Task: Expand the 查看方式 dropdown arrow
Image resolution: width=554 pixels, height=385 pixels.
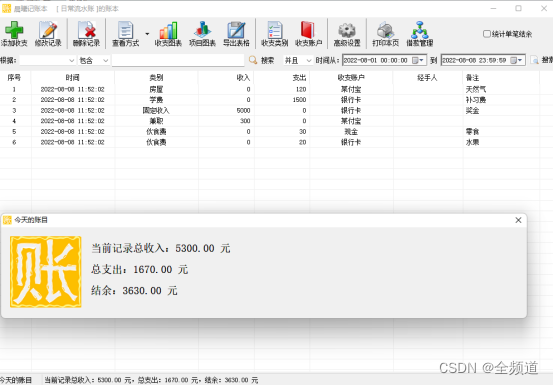Action: pos(147,34)
